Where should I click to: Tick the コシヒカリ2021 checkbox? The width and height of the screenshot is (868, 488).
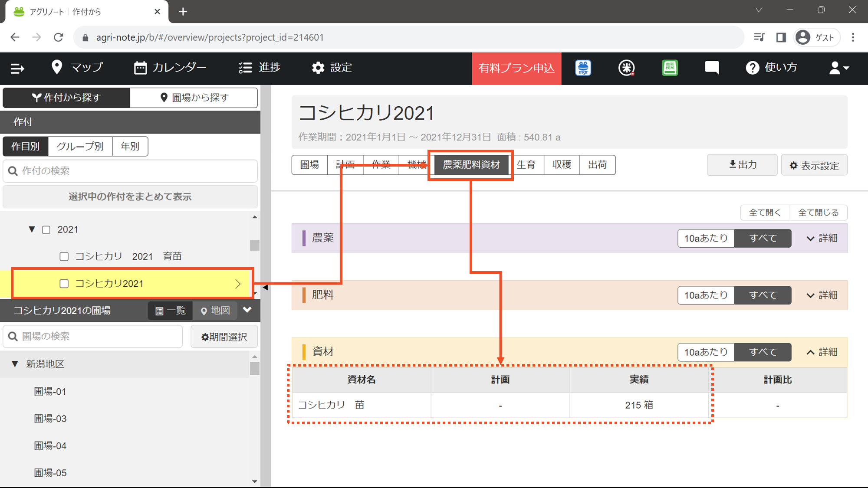click(x=64, y=284)
